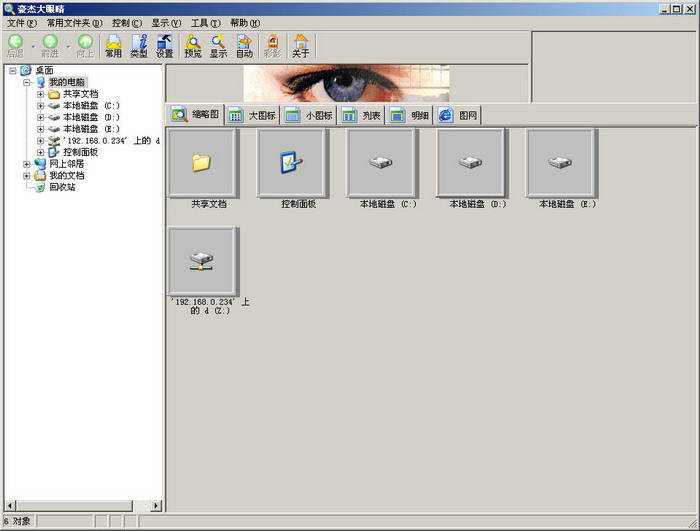Start 自动 (Auto) slideshow from toolbar
700x531 pixels.
244,45
